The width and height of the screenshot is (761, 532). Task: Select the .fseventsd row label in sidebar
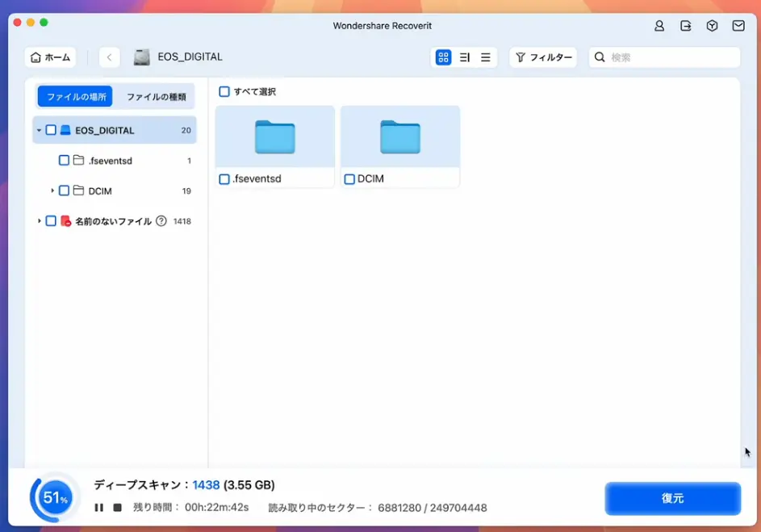pyautogui.click(x=111, y=161)
